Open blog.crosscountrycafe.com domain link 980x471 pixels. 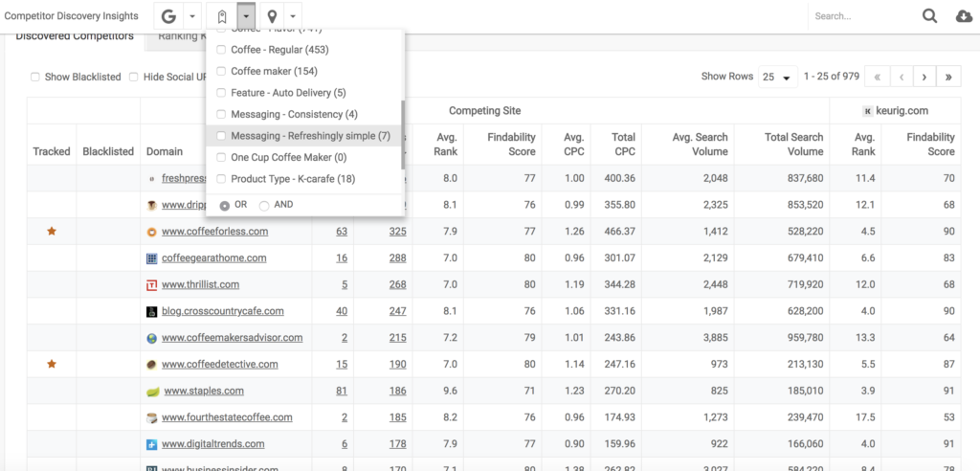tap(222, 311)
